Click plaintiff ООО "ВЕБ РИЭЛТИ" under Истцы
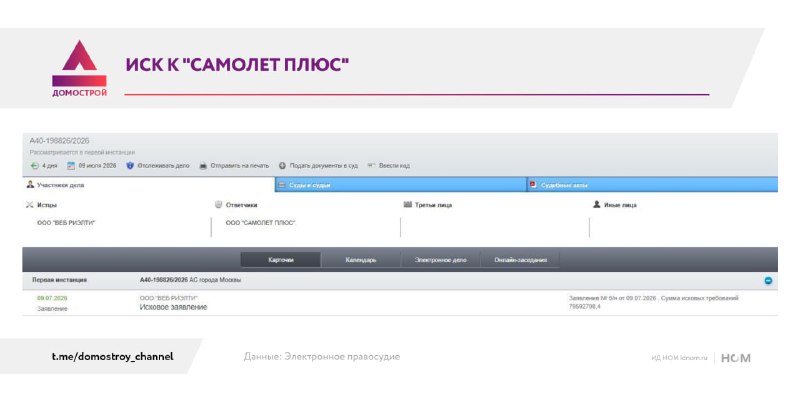 (x=66, y=223)
